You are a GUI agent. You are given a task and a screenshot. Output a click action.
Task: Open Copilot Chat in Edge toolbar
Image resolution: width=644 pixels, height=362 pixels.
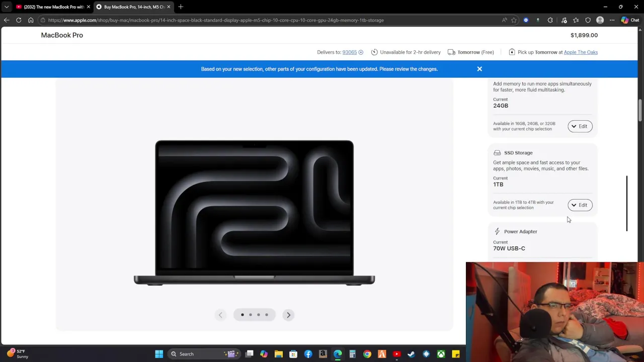click(x=630, y=20)
